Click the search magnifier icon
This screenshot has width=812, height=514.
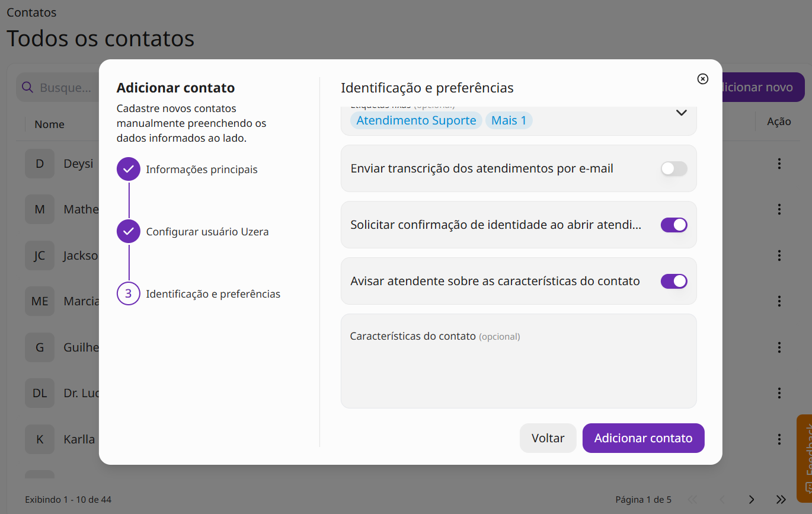click(27, 87)
